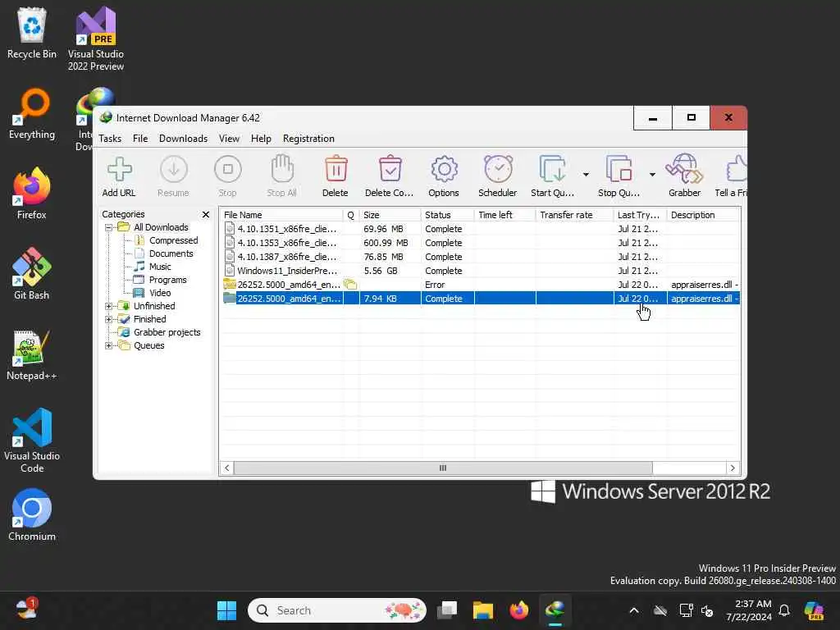The image size is (840, 630).
Task: Open the Scheduler clock icon
Action: coord(498,169)
